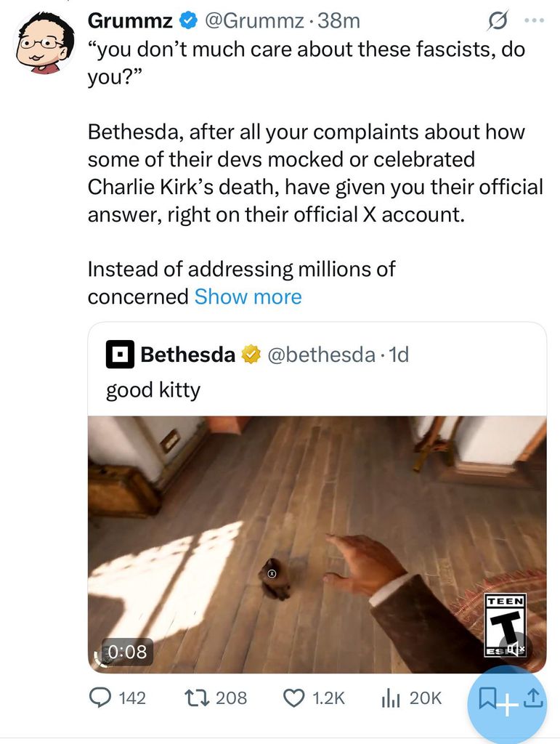Open the Bethesda display name in quote
The image size is (560, 744).
tap(187, 355)
